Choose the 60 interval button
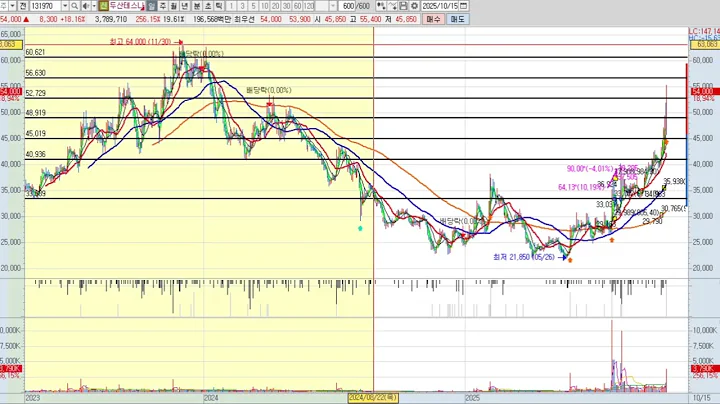Screen dimensions: 720x404 click(x=298, y=6)
